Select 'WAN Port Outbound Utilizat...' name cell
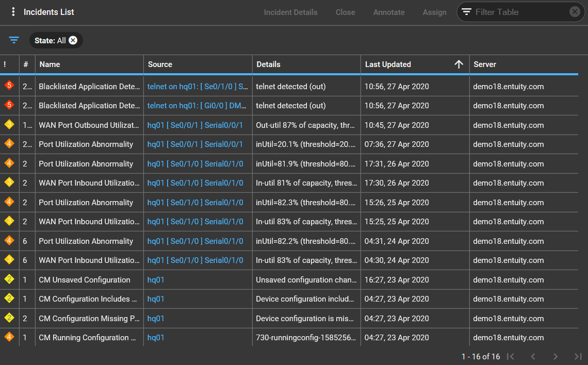The height and width of the screenshot is (365, 588). pyautogui.click(x=89, y=125)
